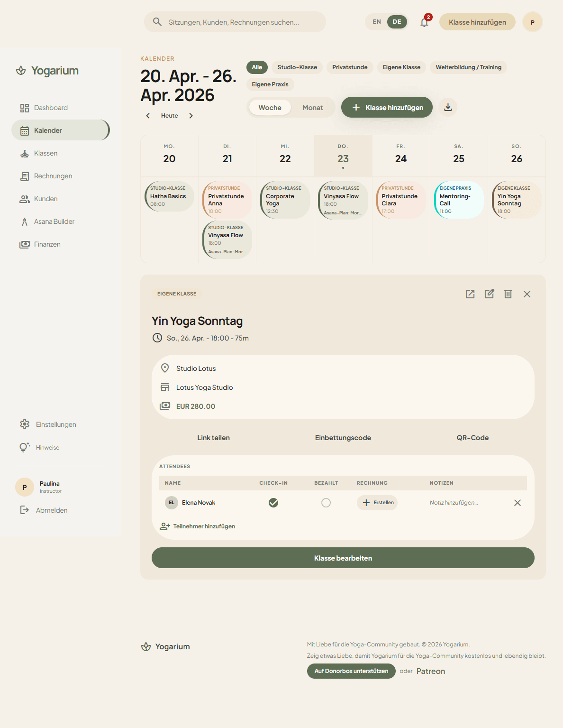Switch to the Monat view

[x=312, y=107]
